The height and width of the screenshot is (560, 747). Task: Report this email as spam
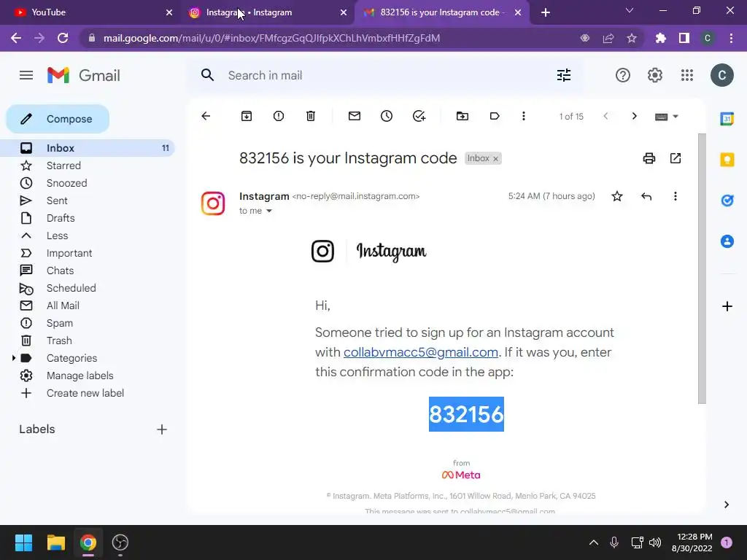(279, 116)
